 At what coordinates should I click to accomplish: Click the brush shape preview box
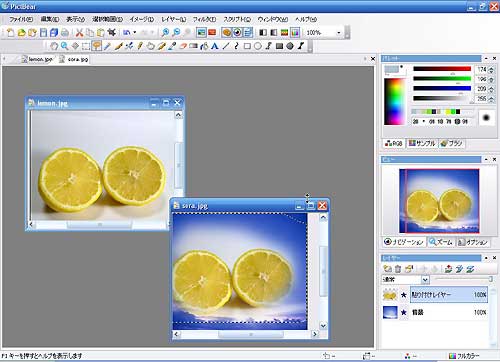click(x=486, y=118)
